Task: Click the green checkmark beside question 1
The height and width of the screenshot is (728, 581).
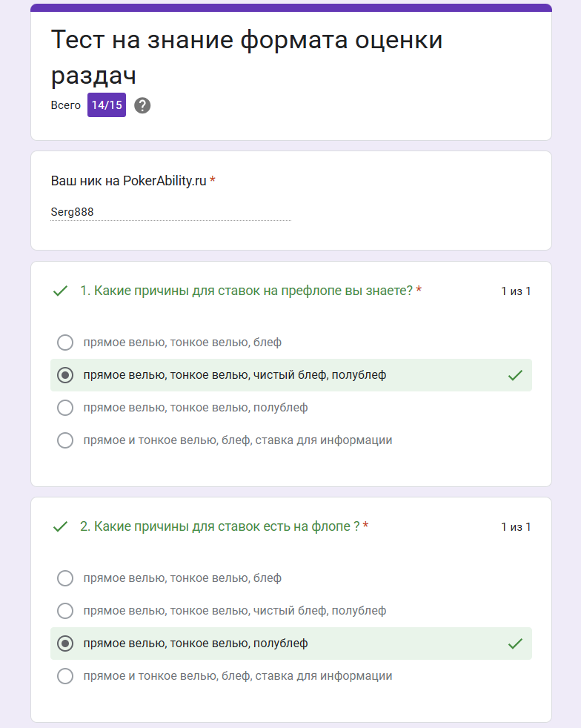Action: [x=60, y=291]
